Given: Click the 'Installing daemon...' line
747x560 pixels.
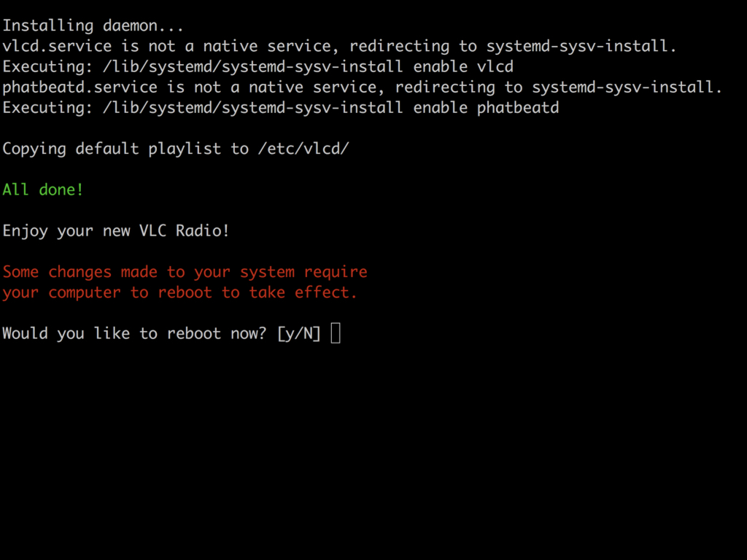Looking at the screenshot, I should click(x=93, y=26).
